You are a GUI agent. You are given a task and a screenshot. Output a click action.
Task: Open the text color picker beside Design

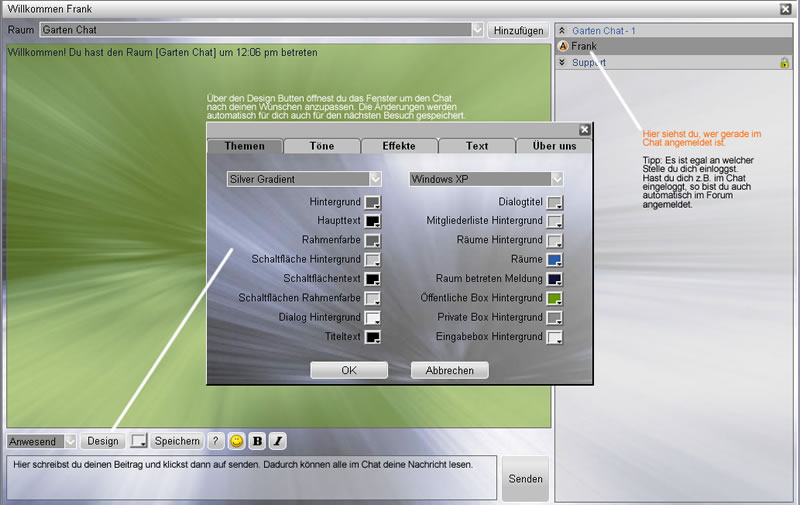click(x=140, y=441)
